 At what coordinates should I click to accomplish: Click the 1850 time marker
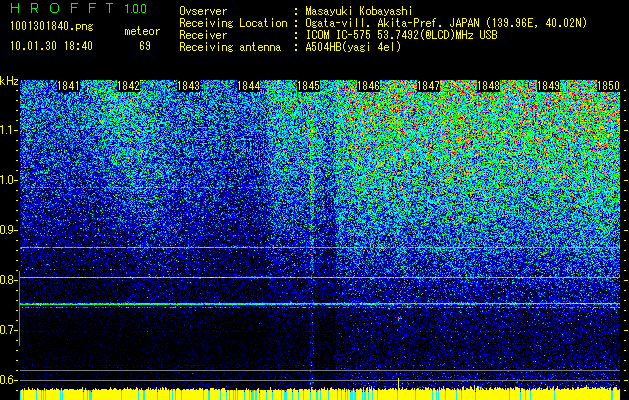[x=609, y=86]
